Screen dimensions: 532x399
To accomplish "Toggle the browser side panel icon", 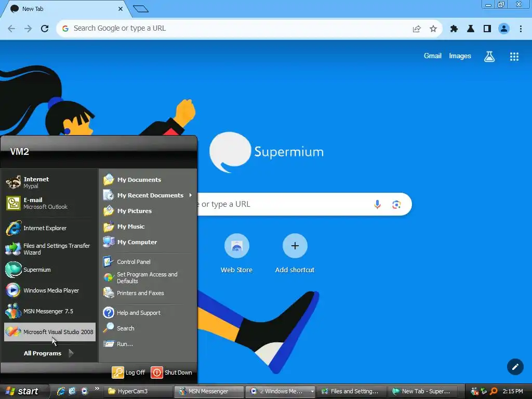I will pyautogui.click(x=487, y=29).
